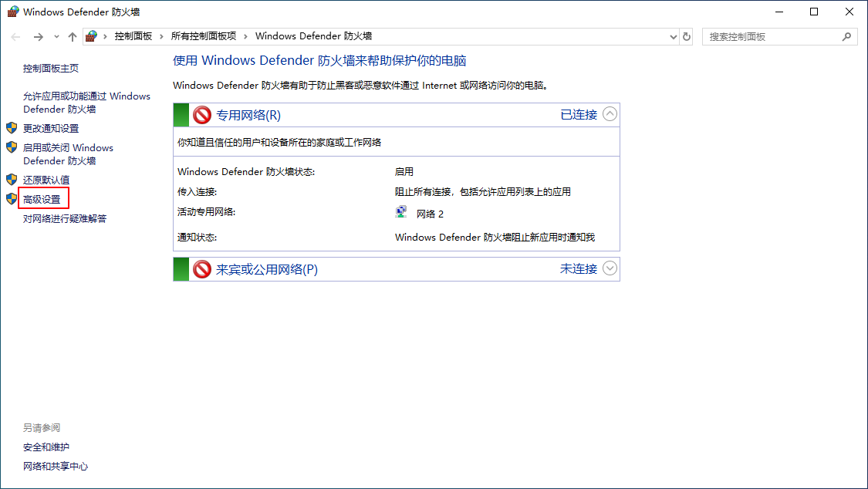Open 对网络进行疑难解答 link
Screen dimensions: 868x489
coord(65,218)
